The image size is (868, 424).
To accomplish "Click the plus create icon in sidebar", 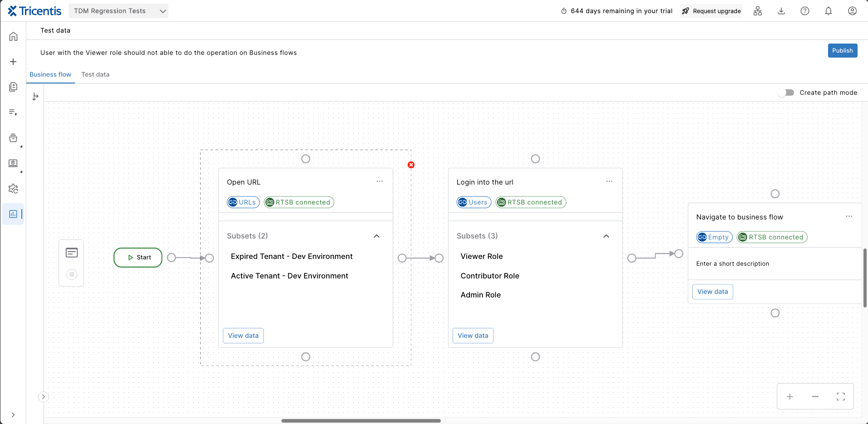I will [13, 62].
